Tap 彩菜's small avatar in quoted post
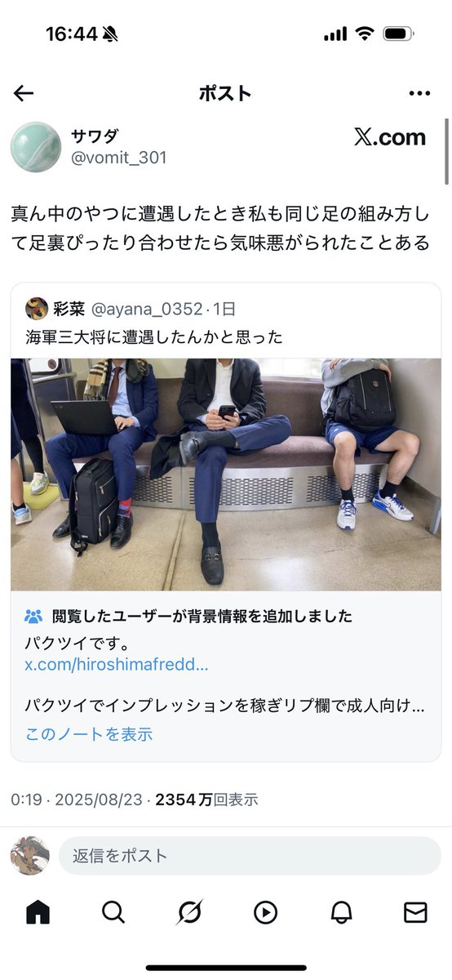Screen dimensions: 452x980 [x=36, y=309]
